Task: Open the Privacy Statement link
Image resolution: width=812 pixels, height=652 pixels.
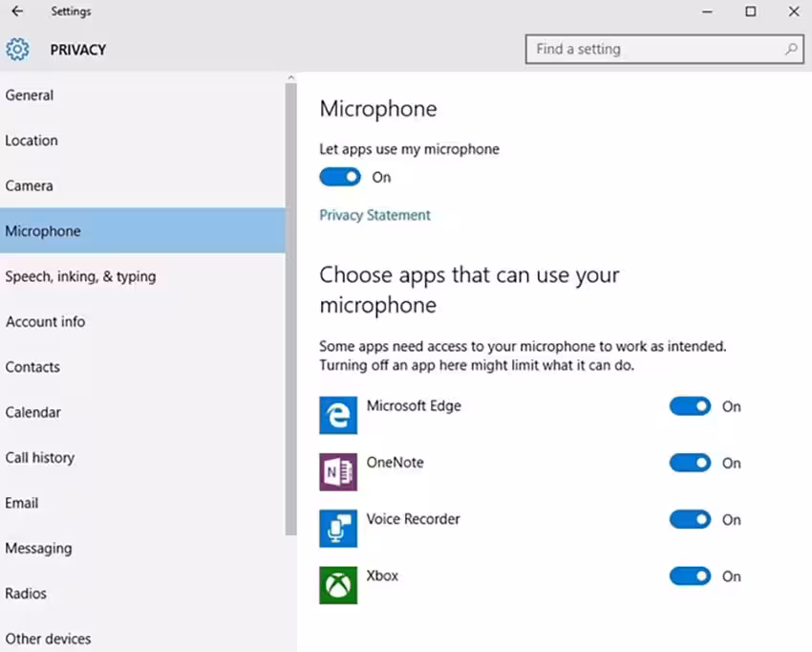Action: (x=374, y=215)
